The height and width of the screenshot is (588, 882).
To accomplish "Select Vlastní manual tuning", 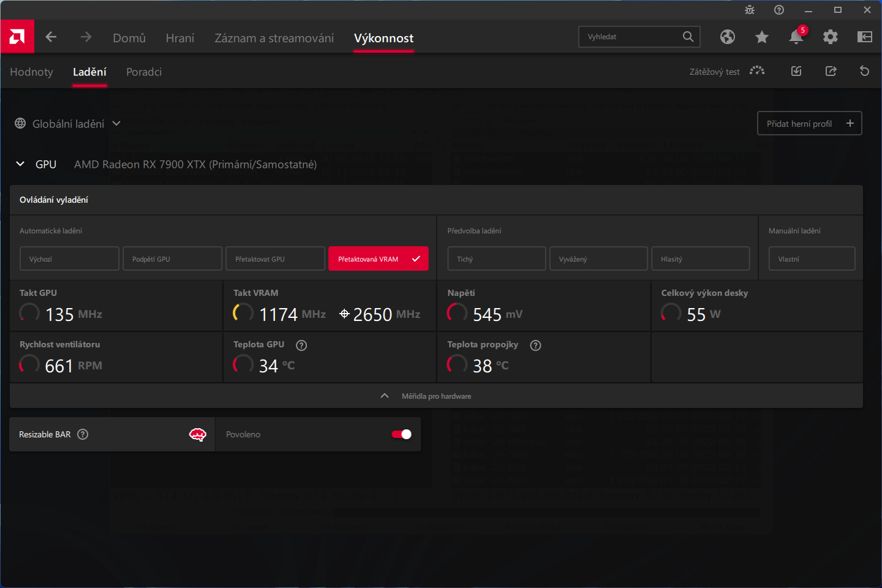I will pyautogui.click(x=812, y=258).
